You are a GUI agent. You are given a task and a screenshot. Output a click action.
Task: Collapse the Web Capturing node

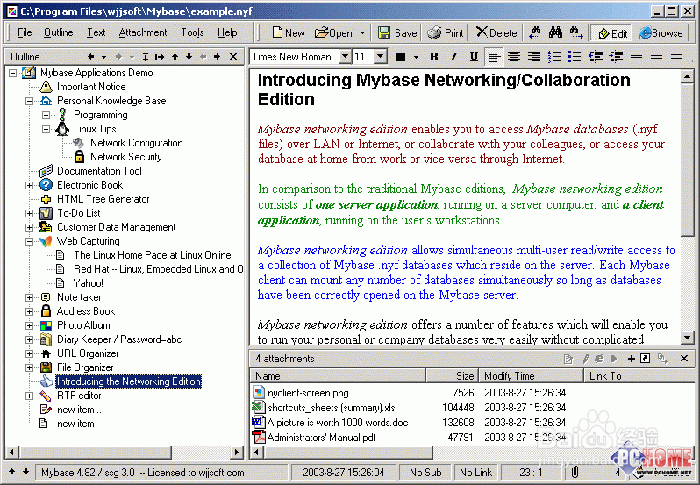pos(29,241)
